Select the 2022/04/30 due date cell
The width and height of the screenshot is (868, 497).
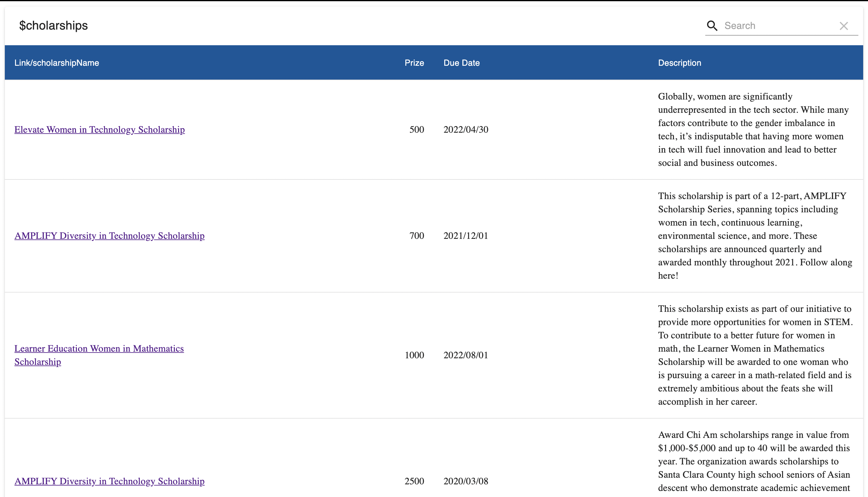[466, 130]
